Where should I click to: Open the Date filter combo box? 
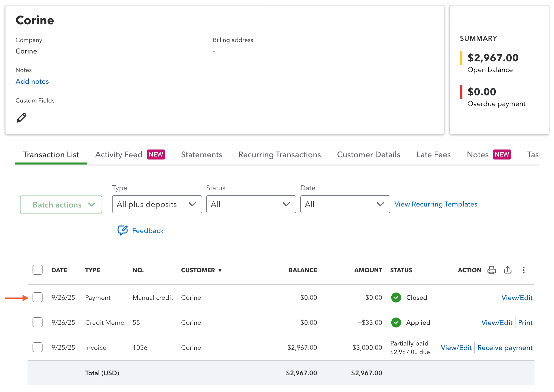(345, 204)
